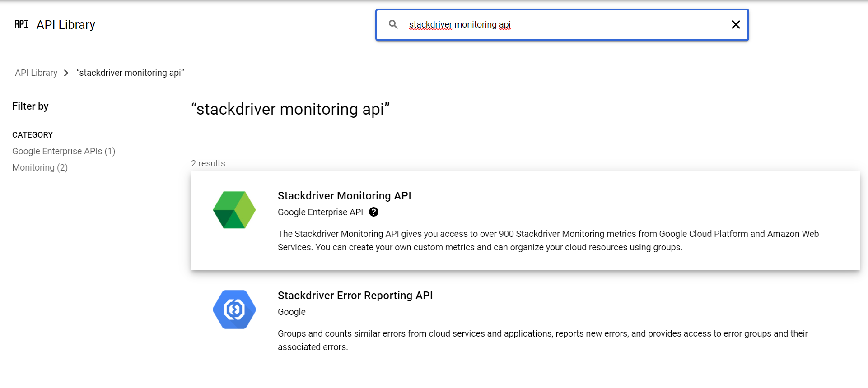The height and width of the screenshot is (388, 868).
Task: Go back to API Library breadcrumb
Action: 36,73
